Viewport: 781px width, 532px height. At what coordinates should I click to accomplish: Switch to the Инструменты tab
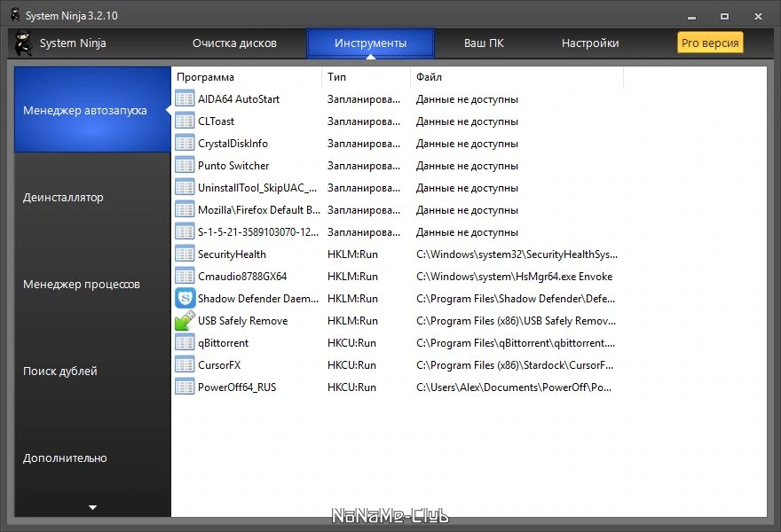coord(371,43)
